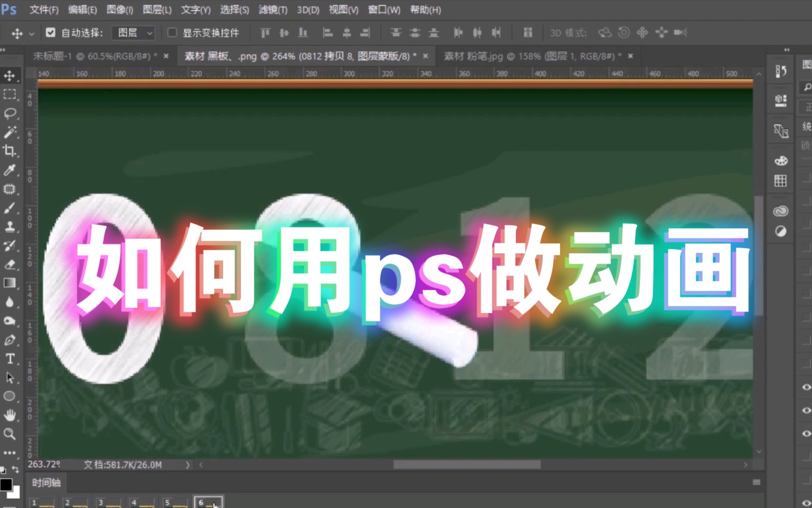The height and width of the screenshot is (508, 812).
Task: Click the vertical scrollbar up arrow
Action: coord(759,74)
